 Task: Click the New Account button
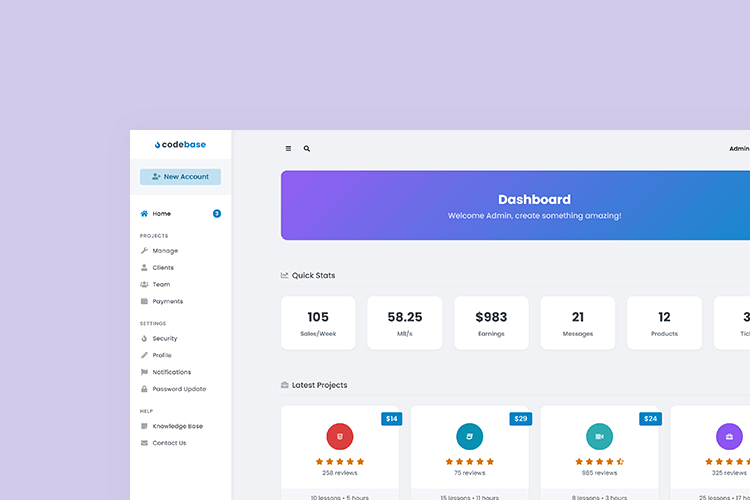[180, 177]
